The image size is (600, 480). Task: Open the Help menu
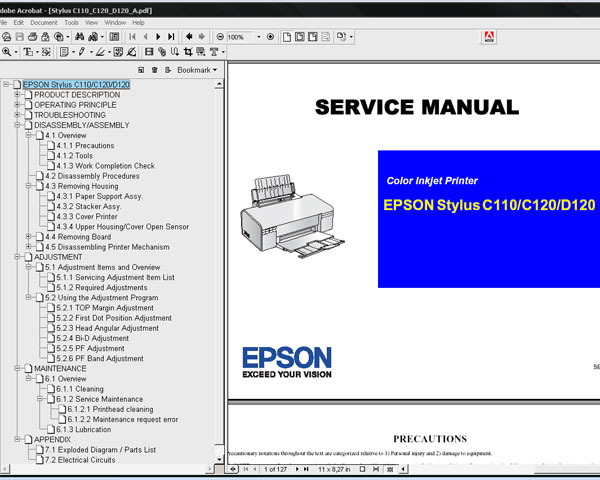[138, 23]
